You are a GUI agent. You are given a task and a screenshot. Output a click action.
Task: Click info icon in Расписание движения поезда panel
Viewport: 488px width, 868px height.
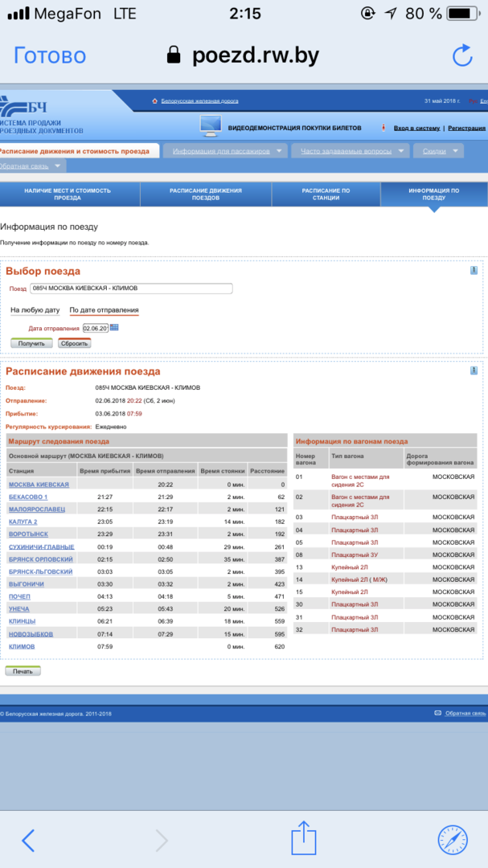[474, 371]
